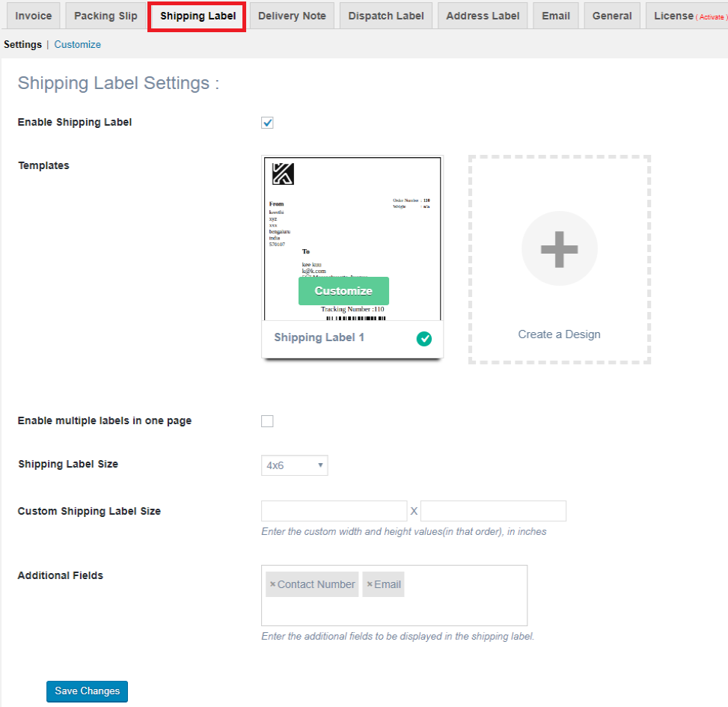Screen dimensions: 728x707
Task: Click Customize on the Shipping Label 1 template
Action: (x=343, y=291)
